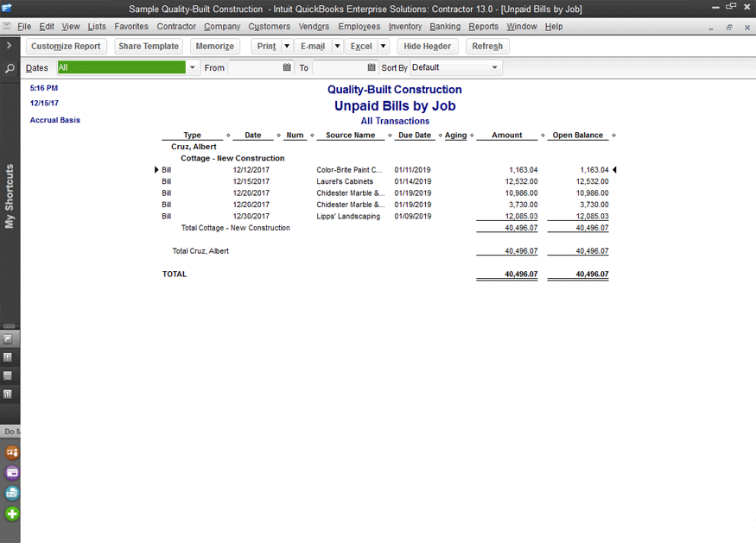This screenshot has height=543, width=756.
Task: Click the Hide Header button
Action: pyautogui.click(x=427, y=46)
